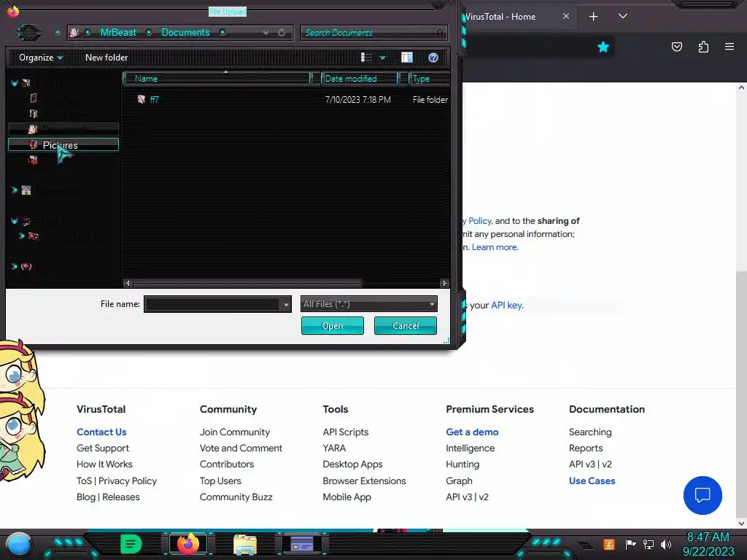Click the horizontal scrollbar left arrow
The width and height of the screenshot is (747, 560).
pos(127,284)
